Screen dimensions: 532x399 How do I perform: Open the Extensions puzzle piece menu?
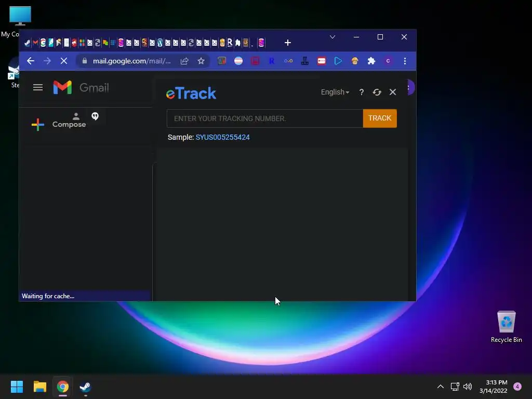tap(371, 61)
